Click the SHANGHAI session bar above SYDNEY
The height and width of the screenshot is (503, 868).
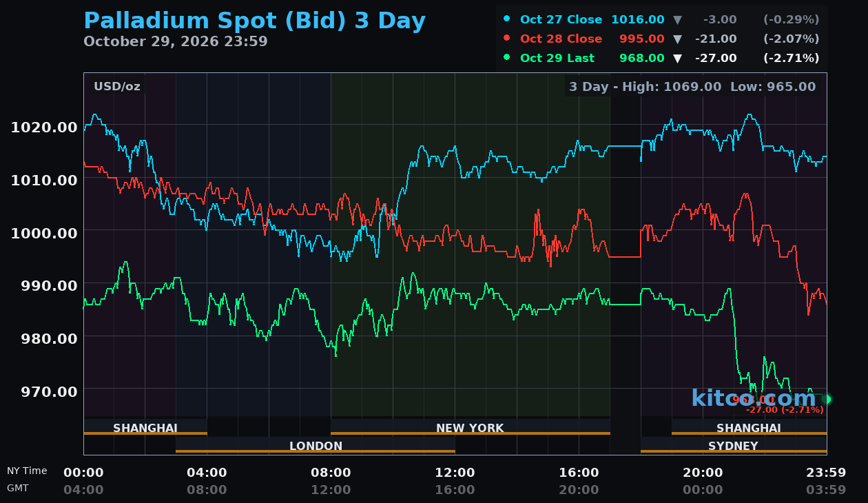pyautogui.click(x=749, y=427)
